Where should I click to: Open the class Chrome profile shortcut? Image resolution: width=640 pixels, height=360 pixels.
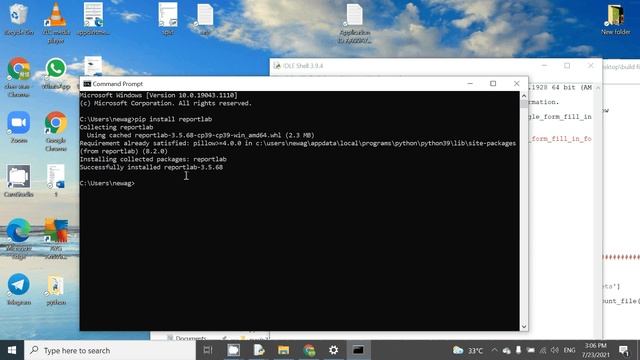coord(19,77)
